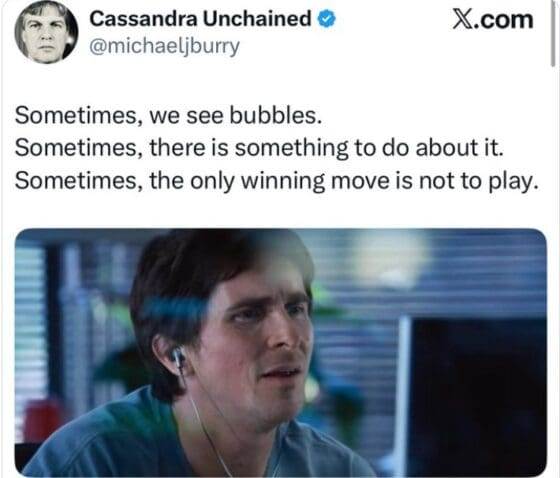Click the ".com" text beside the X logo

pyautogui.click(x=503, y=20)
